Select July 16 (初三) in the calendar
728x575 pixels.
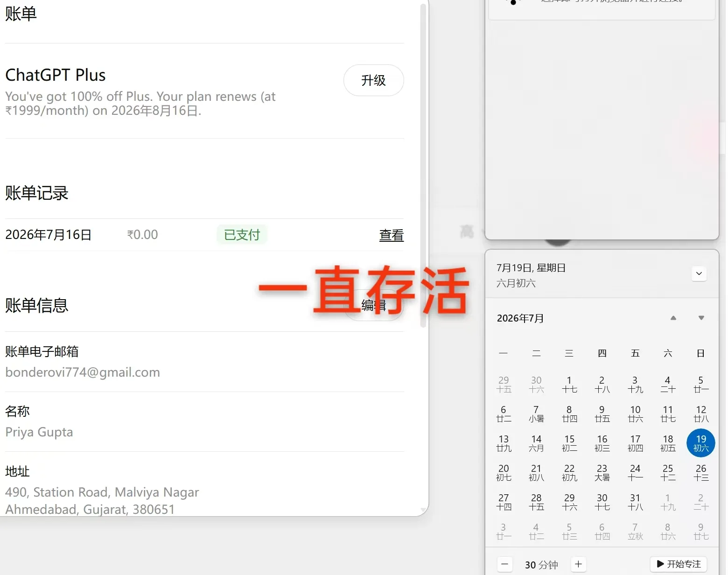click(602, 443)
